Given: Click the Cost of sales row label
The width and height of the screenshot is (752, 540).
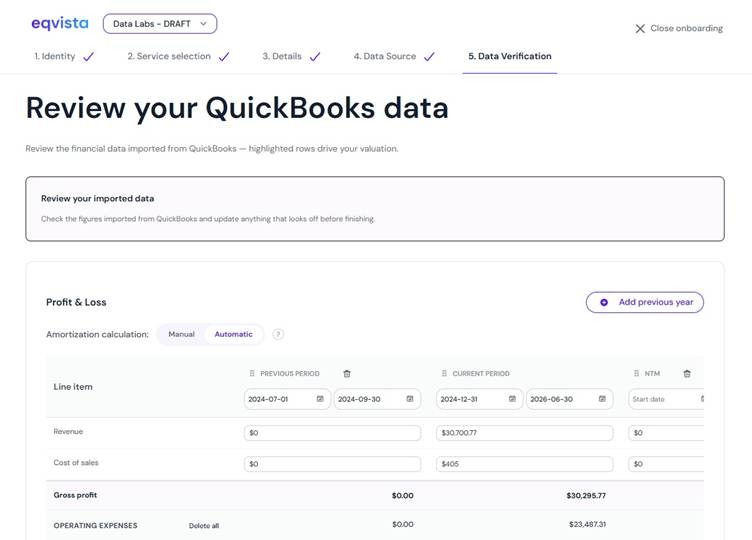Looking at the screenshot, I should [x=76, y=463].
